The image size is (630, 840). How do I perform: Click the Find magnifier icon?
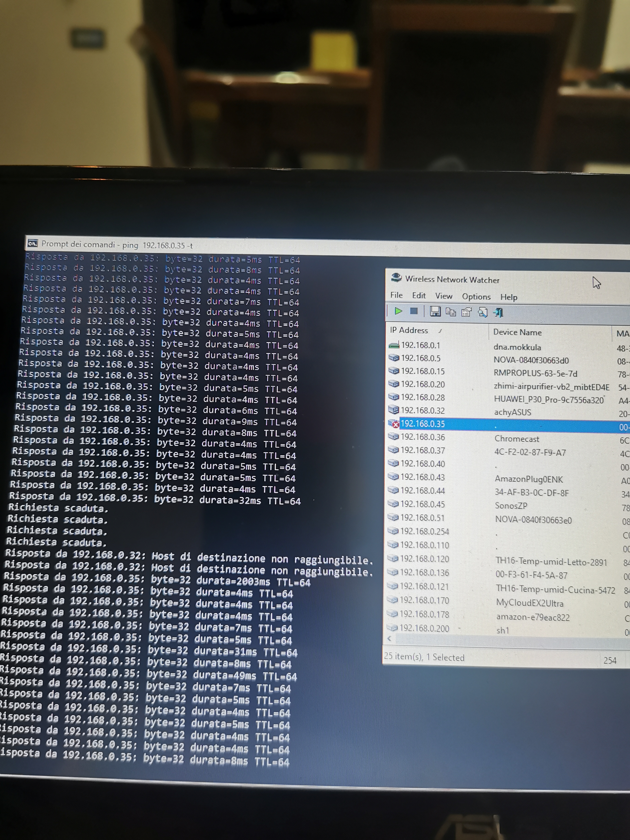[482, 312]
